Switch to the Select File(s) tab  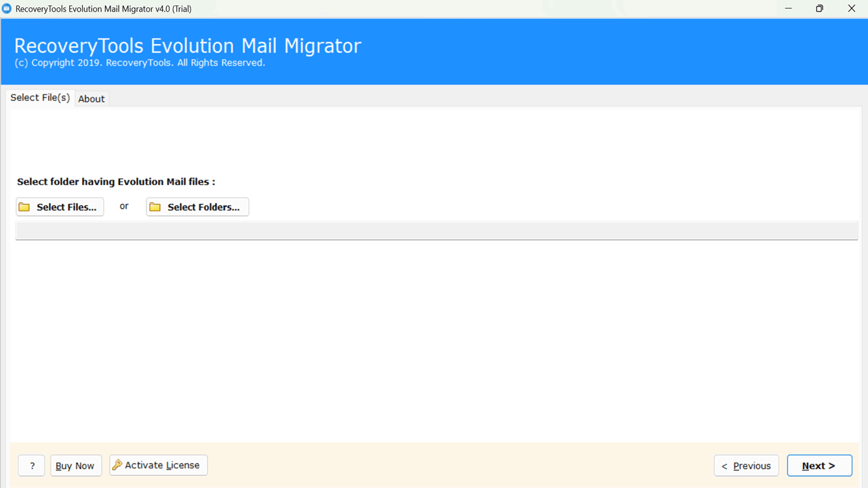[40, 98]
